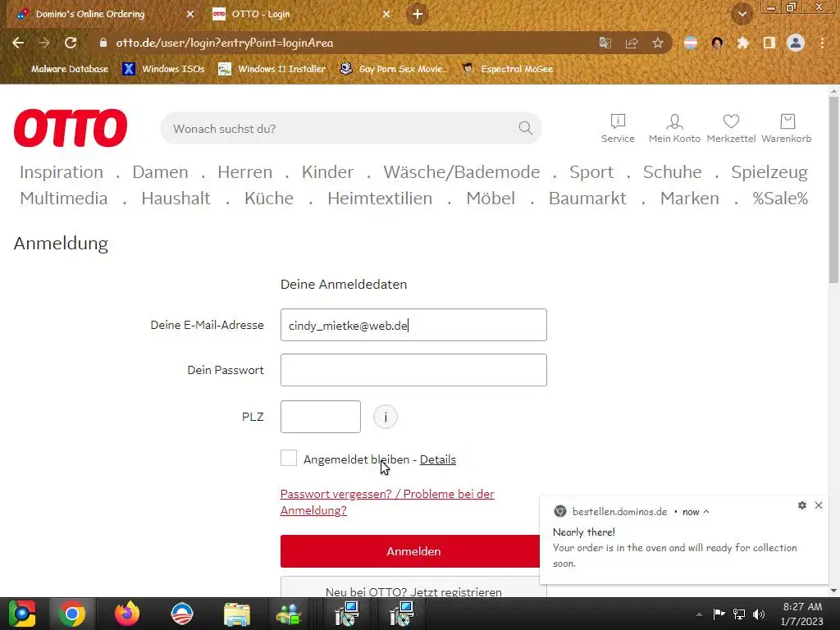Open the taskbar clock showing 8:27 AM
Image resolution: width=840 pixels, height=630 pixels.
802,614
